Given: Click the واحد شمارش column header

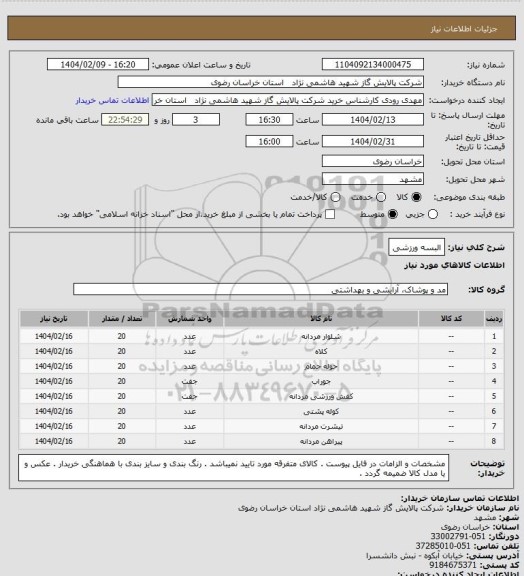Looking at the screenshot, I should pyautogui.click(x=190, y=318).
